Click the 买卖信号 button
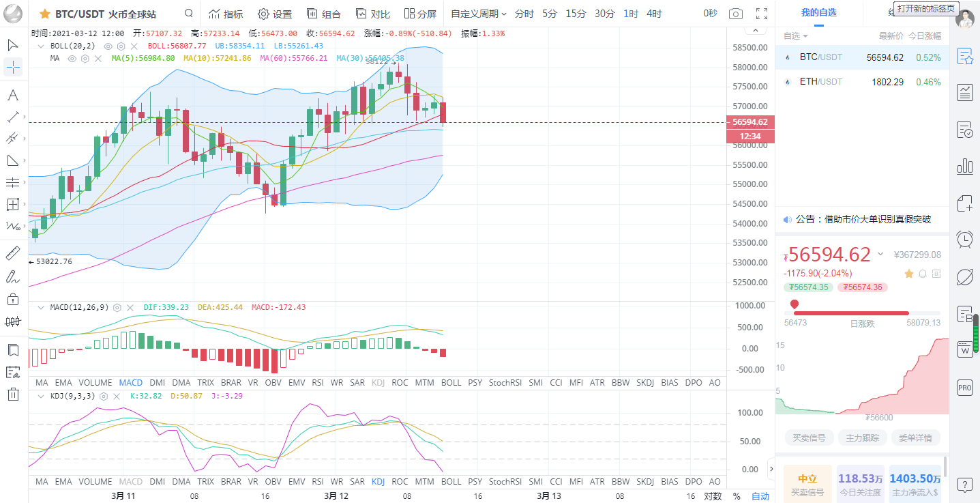This screenshot has height=503, width=980. (809, 437)
